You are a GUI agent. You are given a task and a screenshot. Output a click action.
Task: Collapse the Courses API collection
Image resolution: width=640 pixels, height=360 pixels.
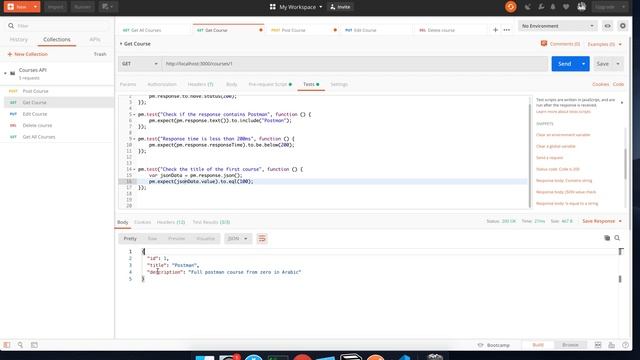(5, 73)
